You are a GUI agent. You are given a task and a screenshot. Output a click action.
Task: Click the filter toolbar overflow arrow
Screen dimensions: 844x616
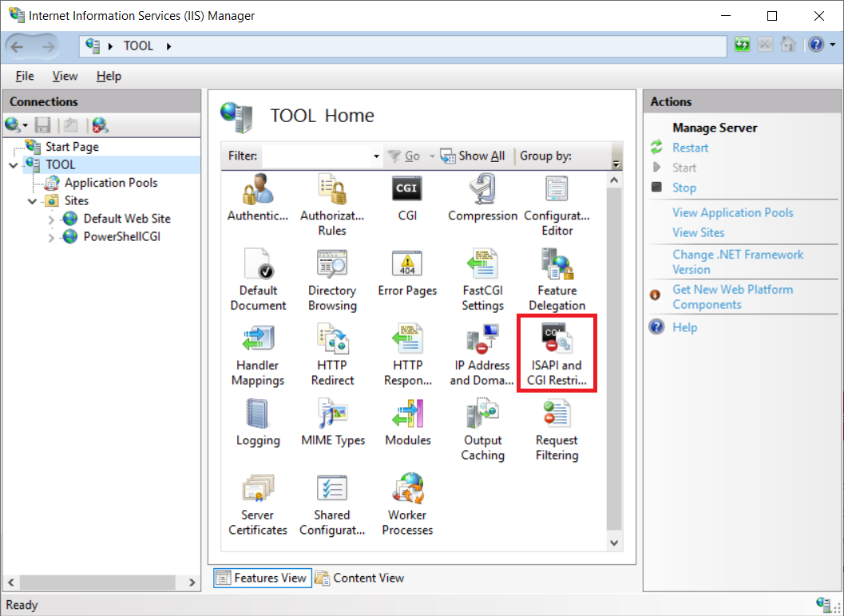tap(616, 164)
